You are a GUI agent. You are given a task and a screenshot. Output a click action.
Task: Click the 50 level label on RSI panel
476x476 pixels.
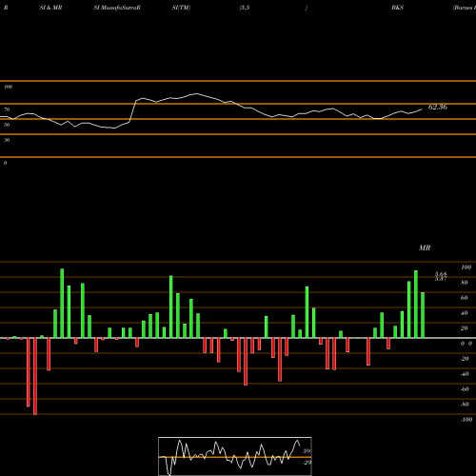click(x=7, y=125)
